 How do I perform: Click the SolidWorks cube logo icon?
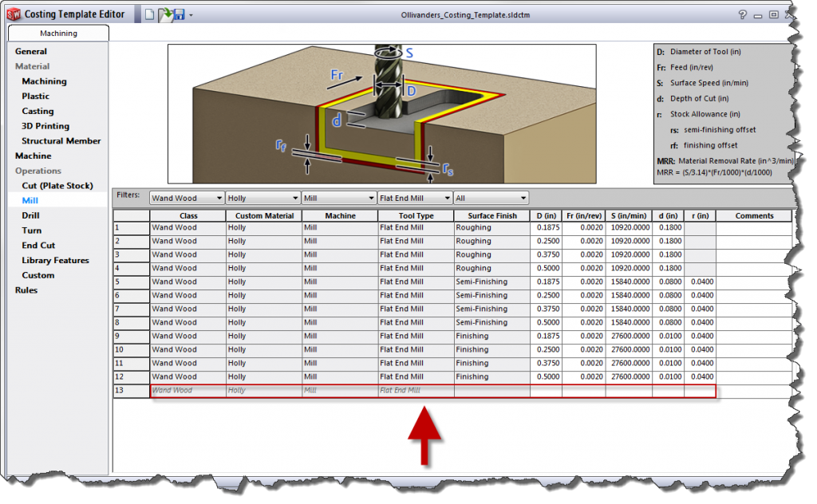(x=12, y=14)
